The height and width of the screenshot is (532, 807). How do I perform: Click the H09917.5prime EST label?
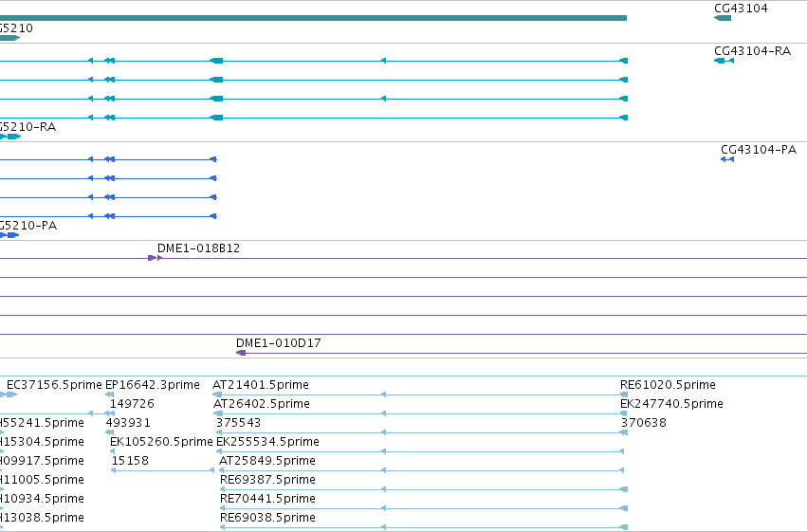click(42, 461)
